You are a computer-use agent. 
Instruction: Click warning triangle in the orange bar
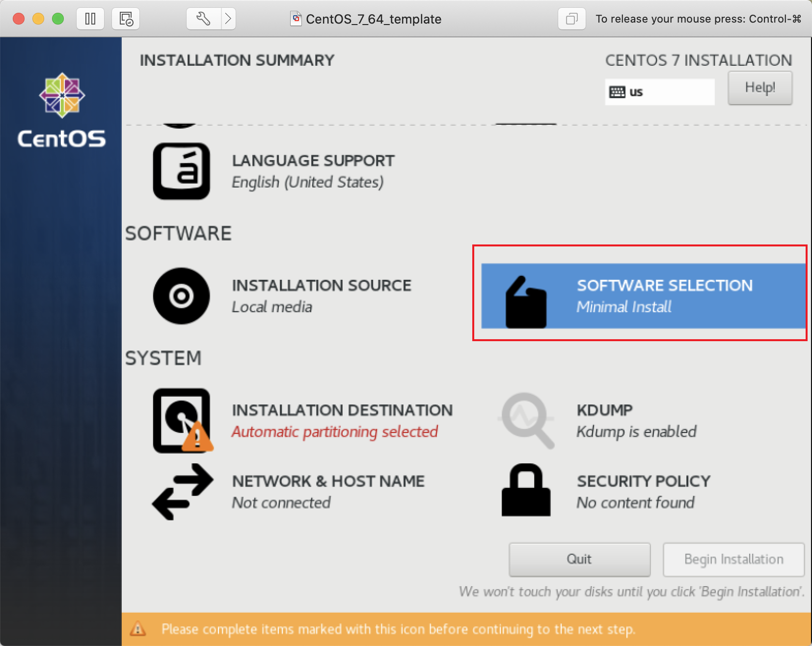pos(138,629)
